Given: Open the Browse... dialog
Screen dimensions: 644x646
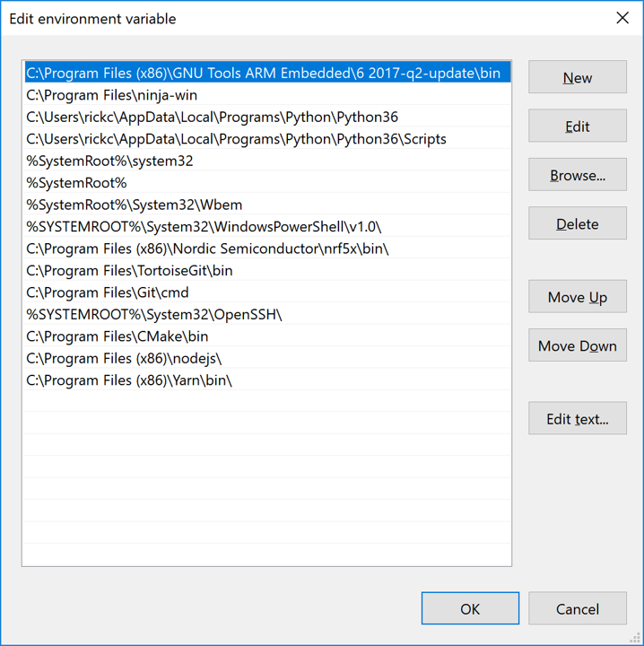Looking at the screenshot, I should (578, 175).
